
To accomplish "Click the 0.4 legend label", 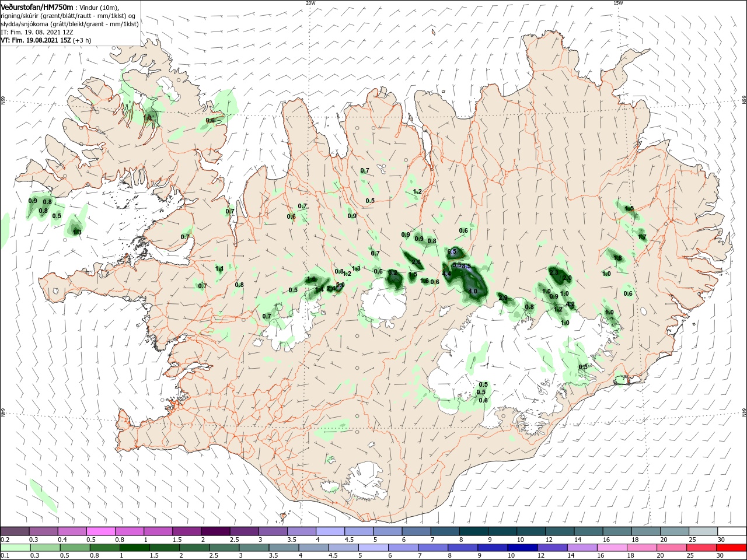I will tap(62, 540).
